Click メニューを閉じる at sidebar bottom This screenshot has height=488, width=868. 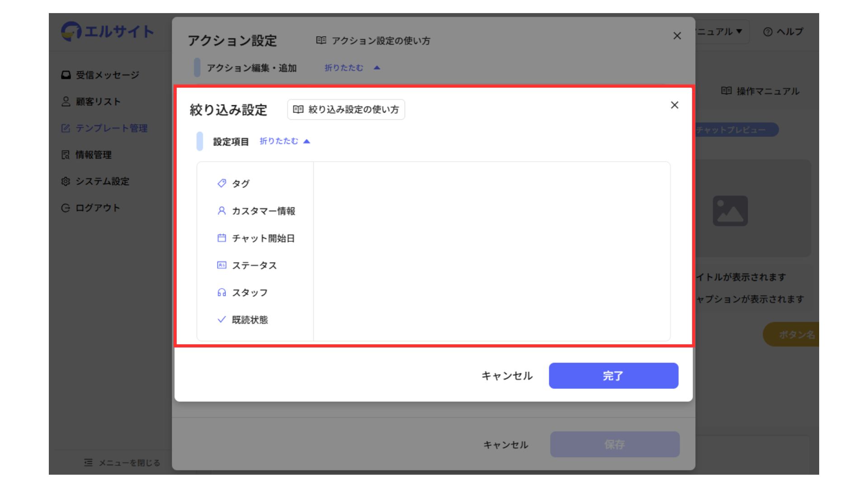coord(122,463)
